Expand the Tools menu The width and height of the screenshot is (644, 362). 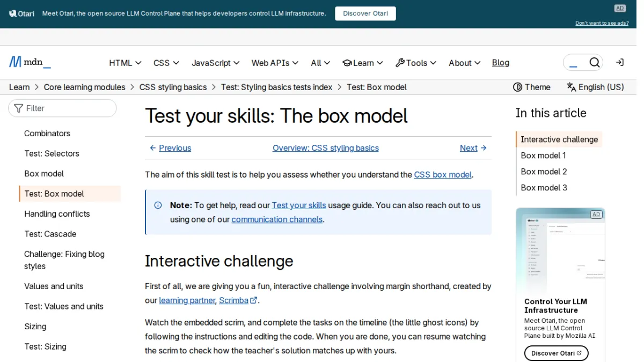click(416, 63)
